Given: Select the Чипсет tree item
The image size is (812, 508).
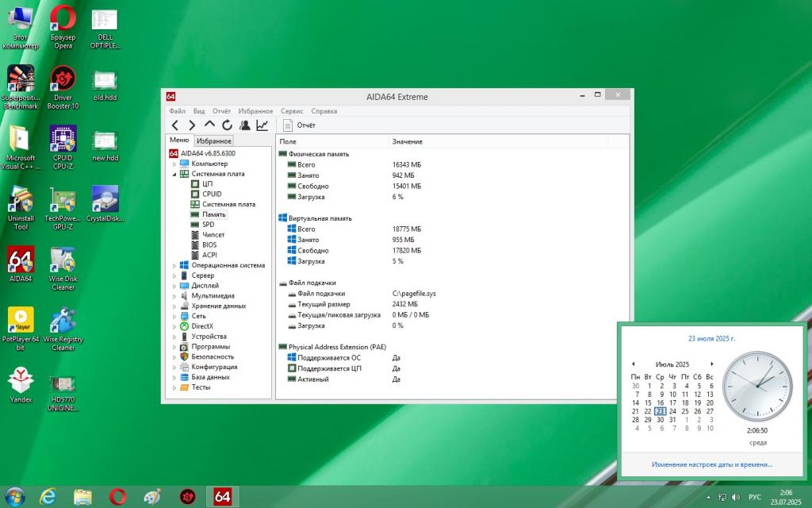Looking at the screenshot, I should [213, 234].
